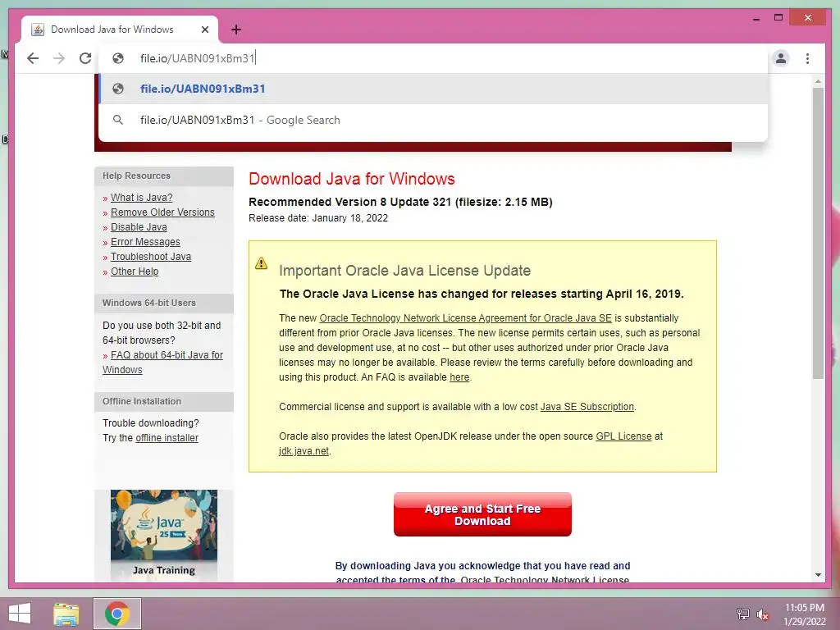Click the browser forward arrow
Viewport: 840px width, 630px height.
(x=59, y=58)
